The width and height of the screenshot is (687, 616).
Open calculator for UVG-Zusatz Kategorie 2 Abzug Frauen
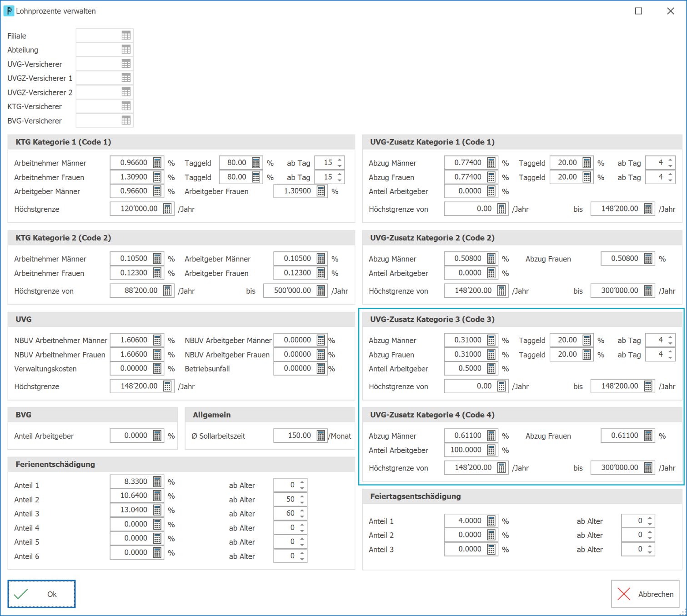coord(648,258)
